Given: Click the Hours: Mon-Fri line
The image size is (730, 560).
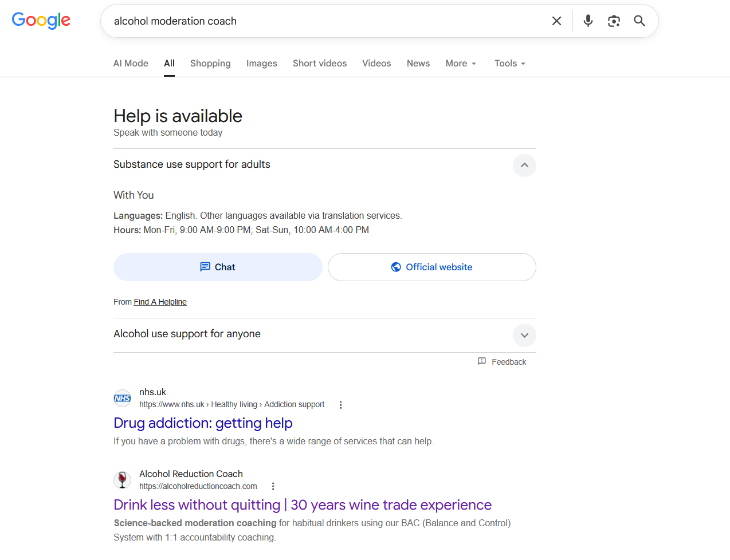Looking at the screenshot, I should pyautogui.click(x=241, y=230).
